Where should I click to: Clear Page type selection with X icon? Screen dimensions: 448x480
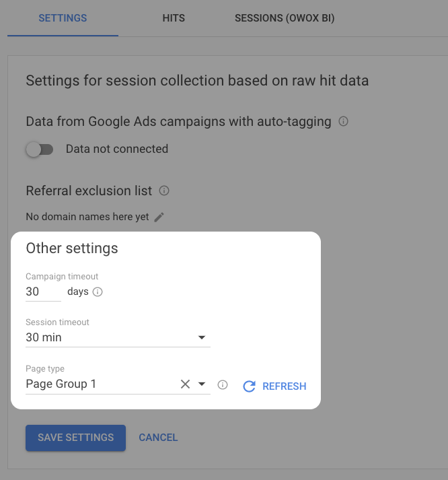[185, 384]
